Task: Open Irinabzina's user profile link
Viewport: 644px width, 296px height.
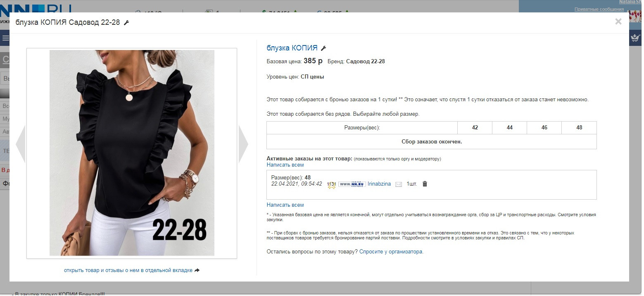Action: tap(379, 184)
